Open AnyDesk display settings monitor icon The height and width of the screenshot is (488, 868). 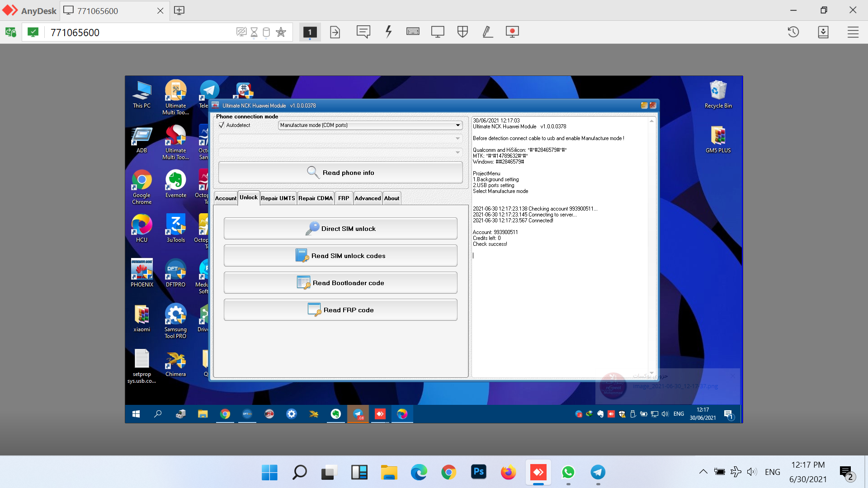438,32
